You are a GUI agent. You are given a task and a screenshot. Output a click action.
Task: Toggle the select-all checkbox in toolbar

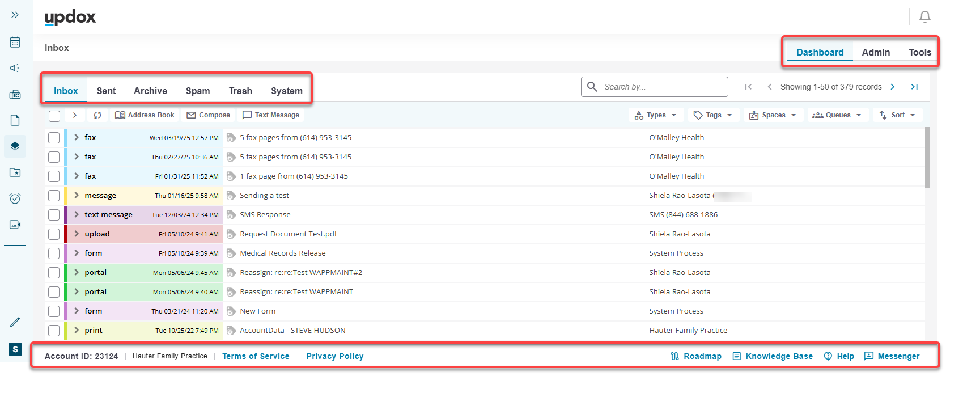(54, 116)
